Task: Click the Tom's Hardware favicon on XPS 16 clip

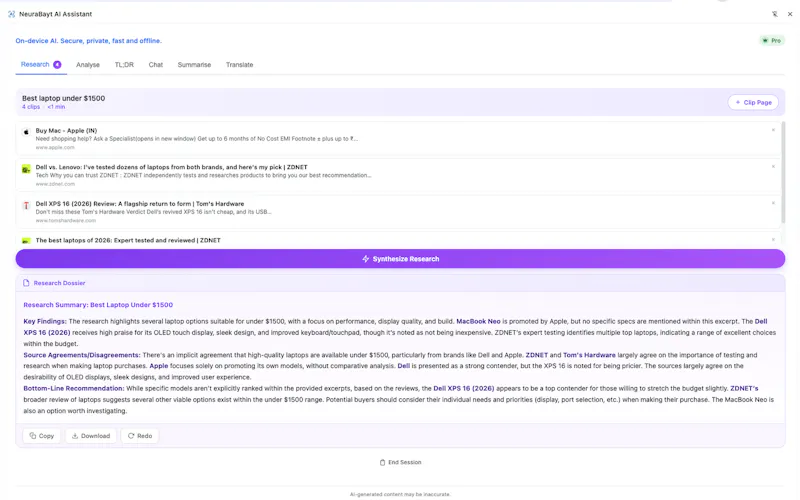Action: [26, 206]
